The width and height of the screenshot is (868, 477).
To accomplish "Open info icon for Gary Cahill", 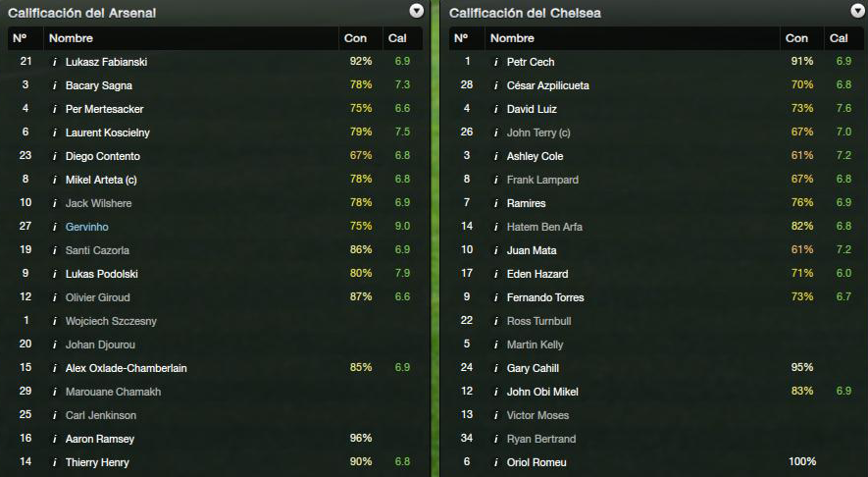I will coord(495,368).
